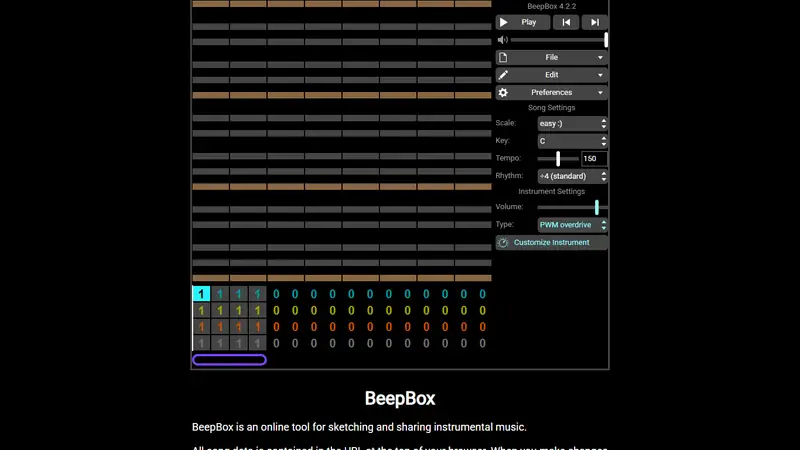Click the Instrument Settings label

click(x=552, y=191)
